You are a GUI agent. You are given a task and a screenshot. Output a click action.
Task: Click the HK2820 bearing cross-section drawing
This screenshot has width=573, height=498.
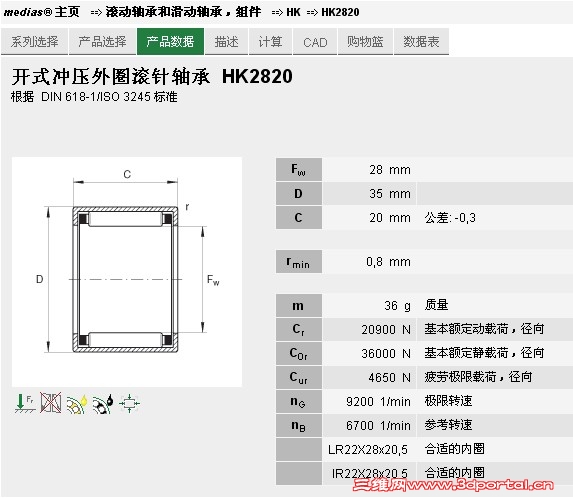(127, 272)
